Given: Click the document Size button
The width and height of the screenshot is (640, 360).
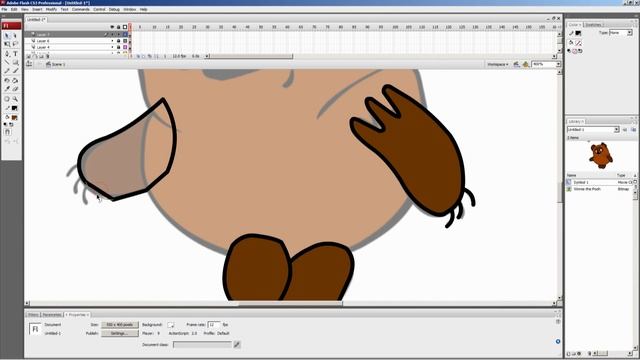Looking at the screenshot, I should (120, 324).
